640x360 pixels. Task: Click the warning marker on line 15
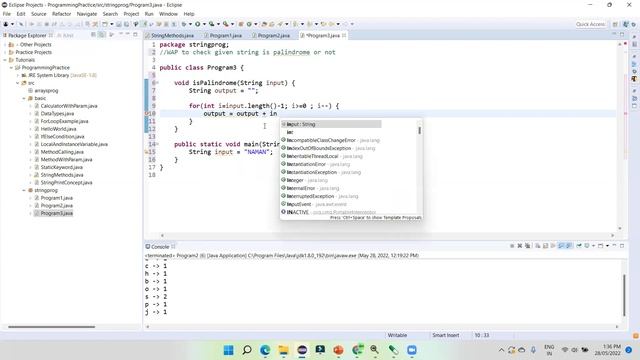click(147, 152)
